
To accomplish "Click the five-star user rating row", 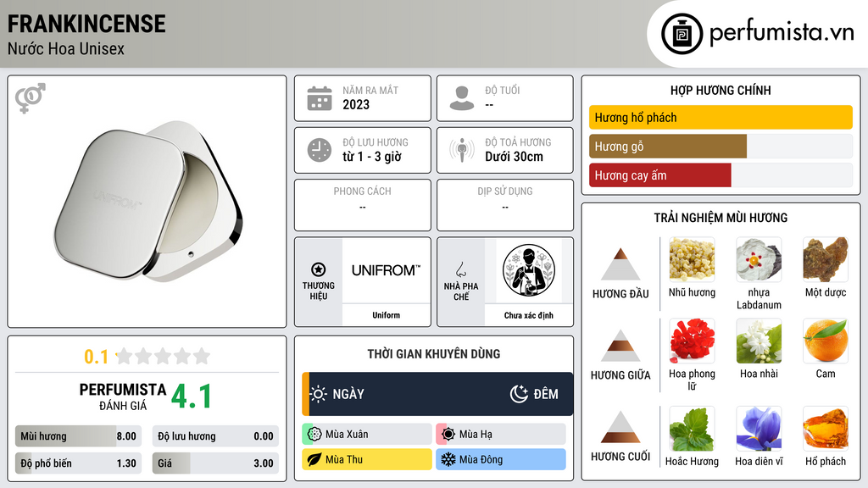I will point(163,357).
